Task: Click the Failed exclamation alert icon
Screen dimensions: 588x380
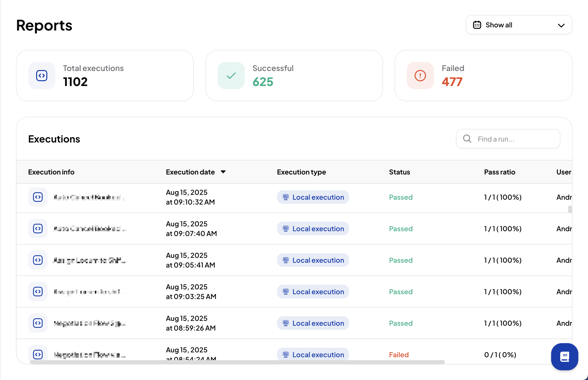Action: [x=420, y=76]
